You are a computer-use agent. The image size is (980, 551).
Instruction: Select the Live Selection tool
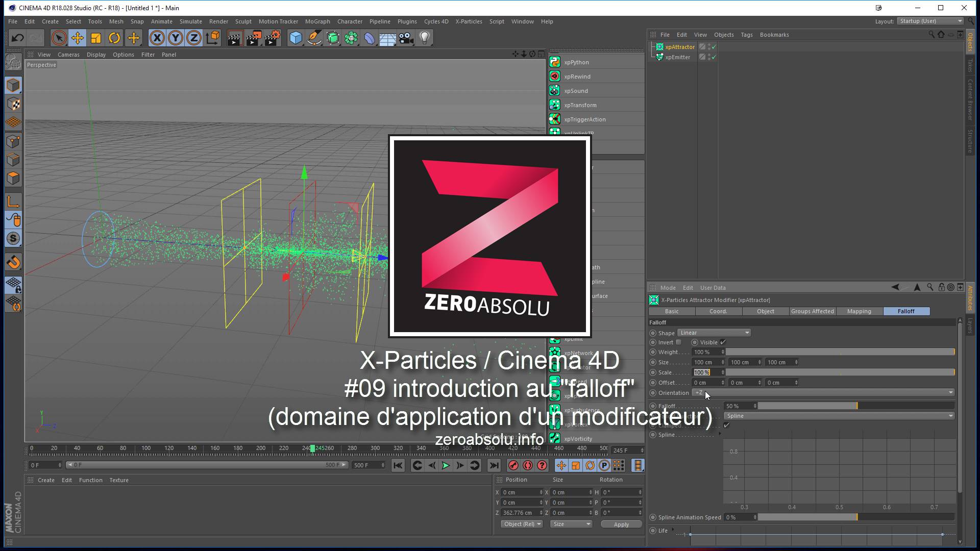[59, 38]
